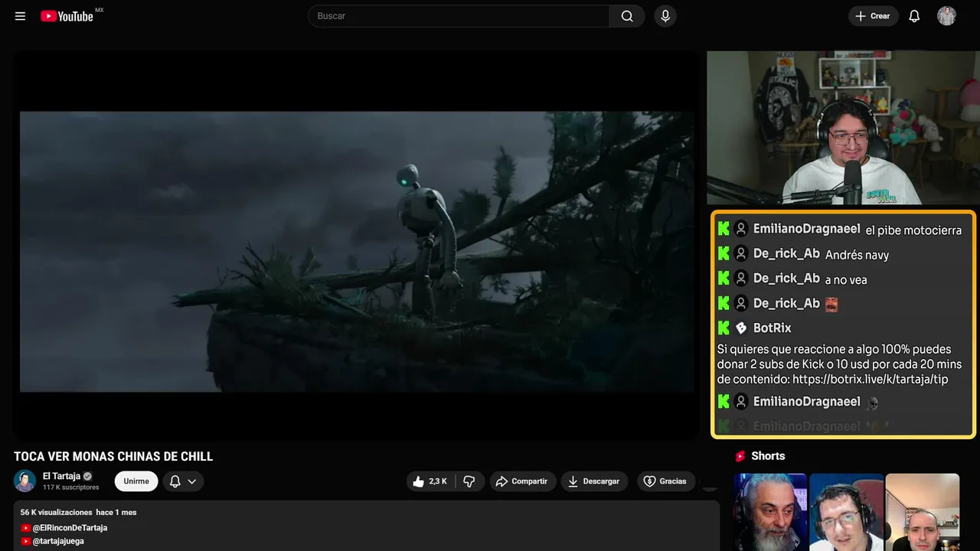980x551 pixels.
Task: Open the account avatar menu
Action: coord(946,16)
